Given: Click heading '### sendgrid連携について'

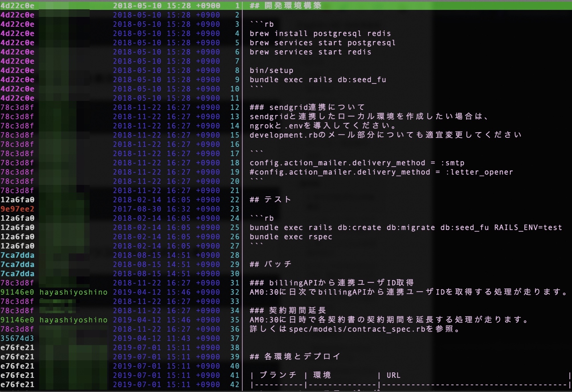Looking at the screenshot, I should [x=308, y=107].
